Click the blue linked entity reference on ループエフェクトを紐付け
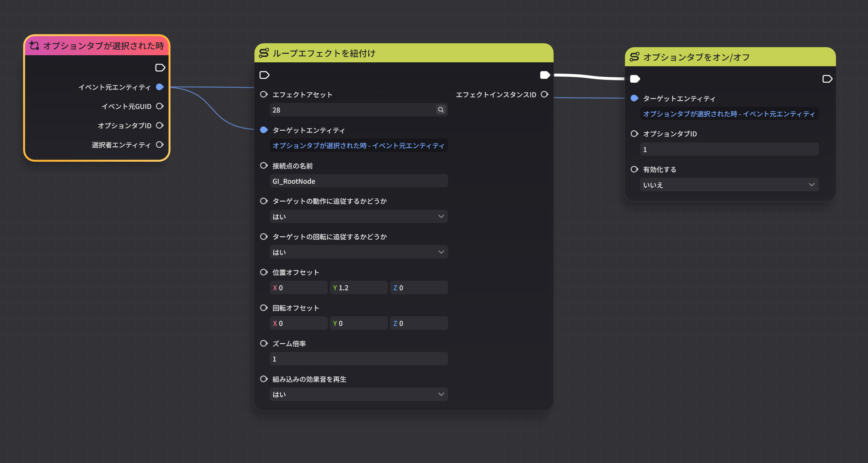Screen dimensions: 868x463 click(358, 146)
